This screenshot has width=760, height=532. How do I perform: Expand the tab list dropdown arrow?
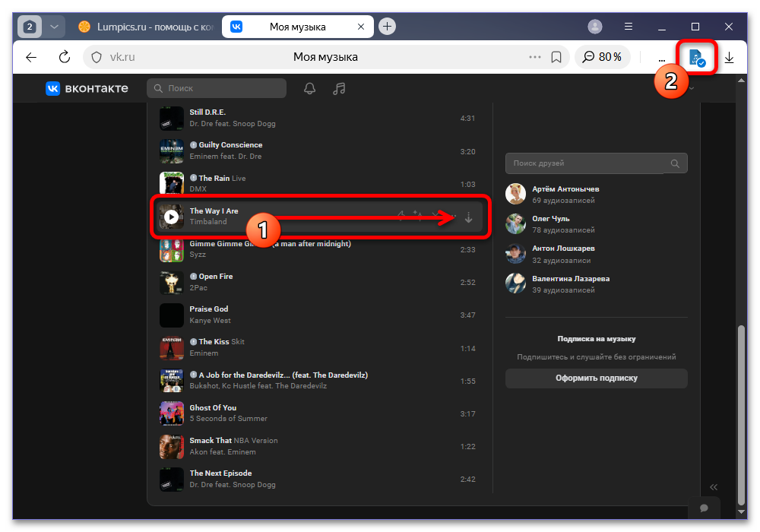point(54,27)
